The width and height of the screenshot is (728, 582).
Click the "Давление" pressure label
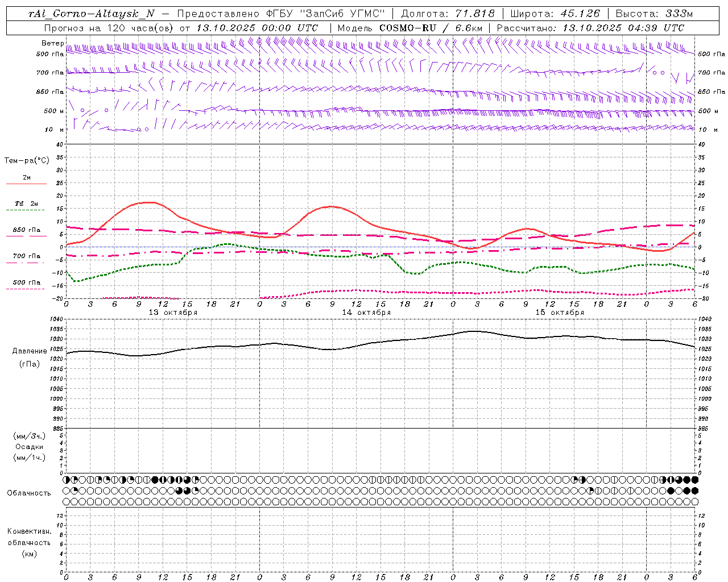[30, 351]
